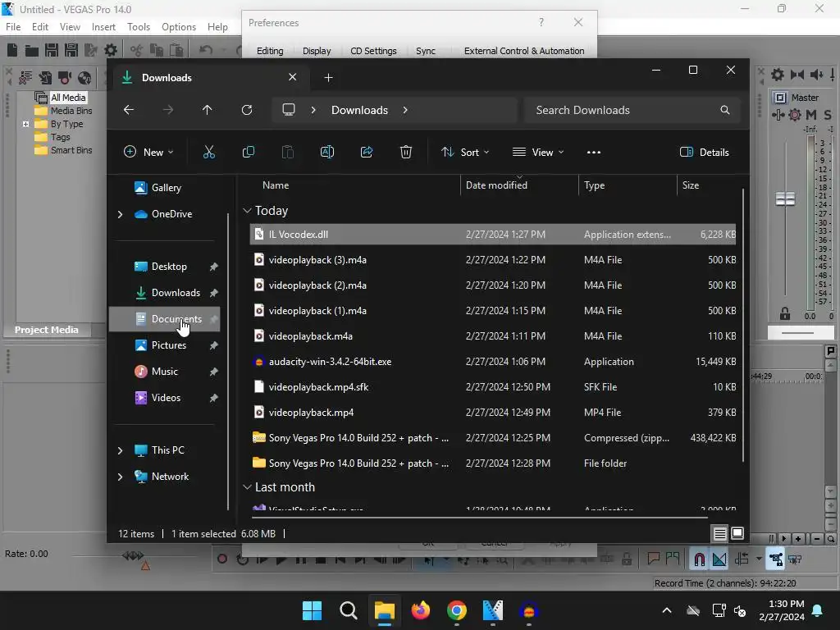Image resolution: width=840 pixels, height=630 pixels.
Task: Open Music in Explorer sidebar
Action: pos(164,372)
